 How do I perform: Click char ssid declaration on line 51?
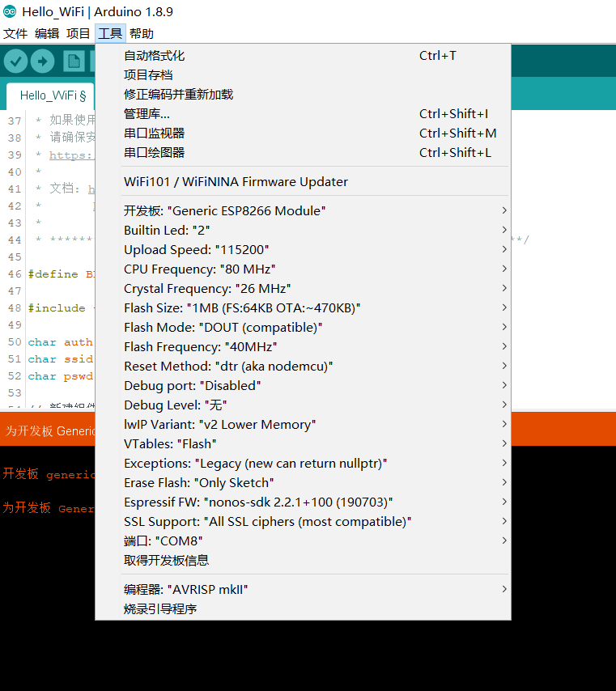click(61, 359)
